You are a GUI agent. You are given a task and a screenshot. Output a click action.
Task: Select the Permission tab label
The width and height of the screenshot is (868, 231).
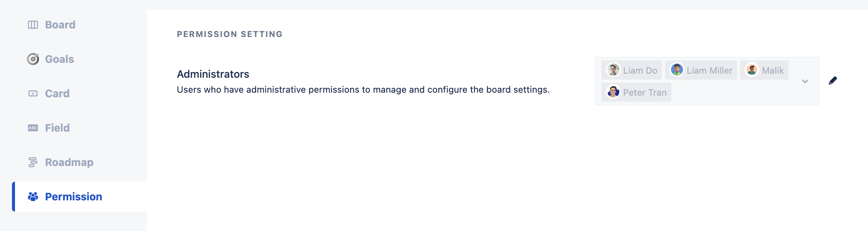(x=73, y=197)
